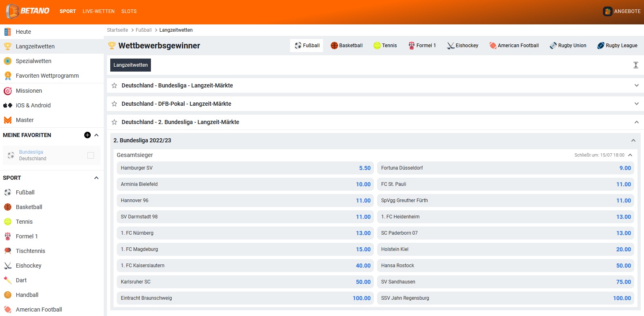The width and height of the screenshot is (644, 316).
Task: Click the Langzeitwetten trophy icon in sidebar
Action: tap(8, 46)
